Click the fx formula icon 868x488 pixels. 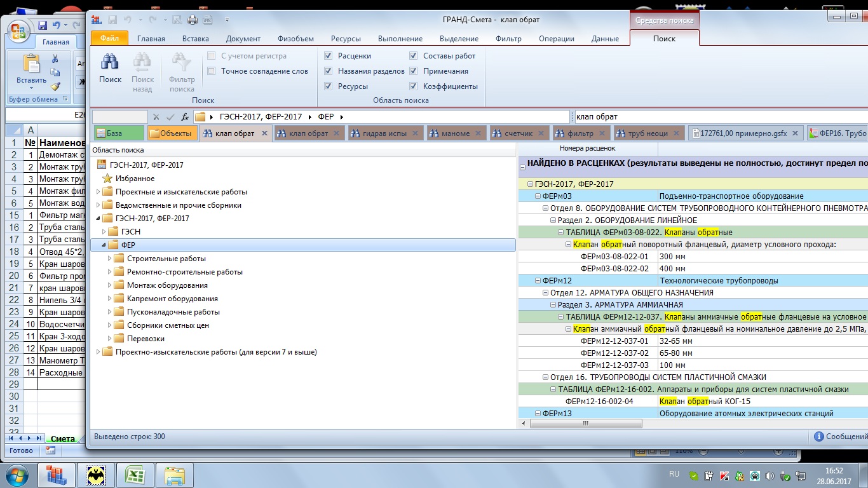click(x=185, y=117)
